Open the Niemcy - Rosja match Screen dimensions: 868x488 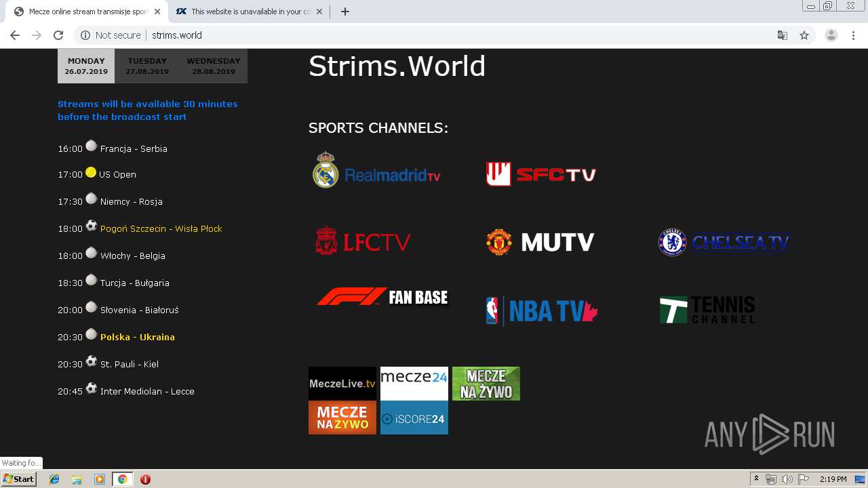click(132, 201)
